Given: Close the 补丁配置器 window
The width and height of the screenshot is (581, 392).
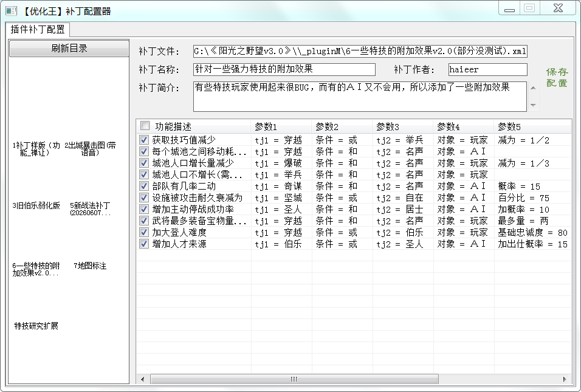Looking at the screenshot, I should point(558,8).
